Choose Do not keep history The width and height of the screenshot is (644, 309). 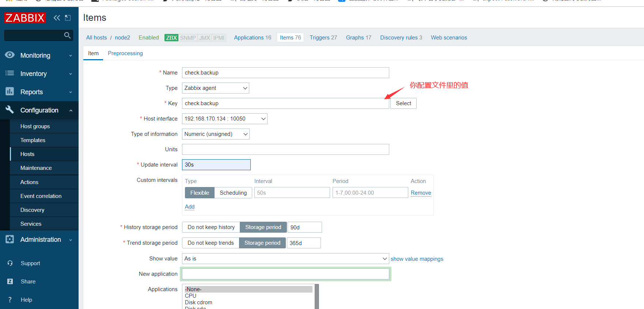(x=211, y=227)
